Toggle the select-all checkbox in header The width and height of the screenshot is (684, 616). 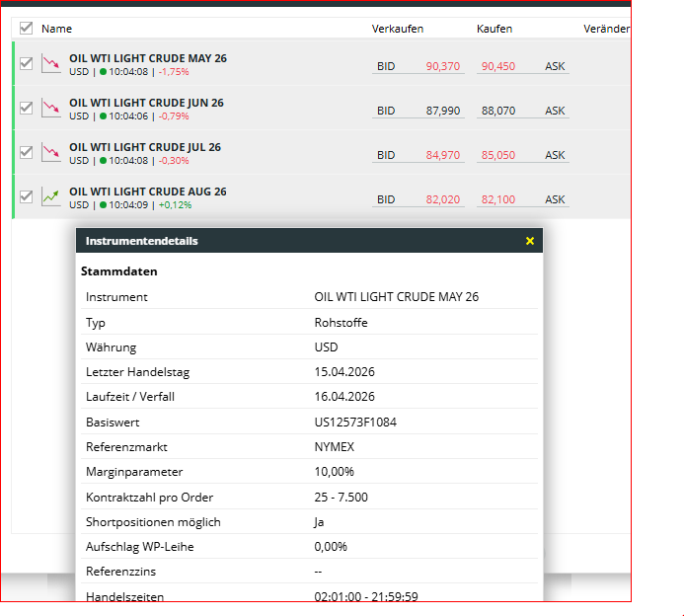27,29
